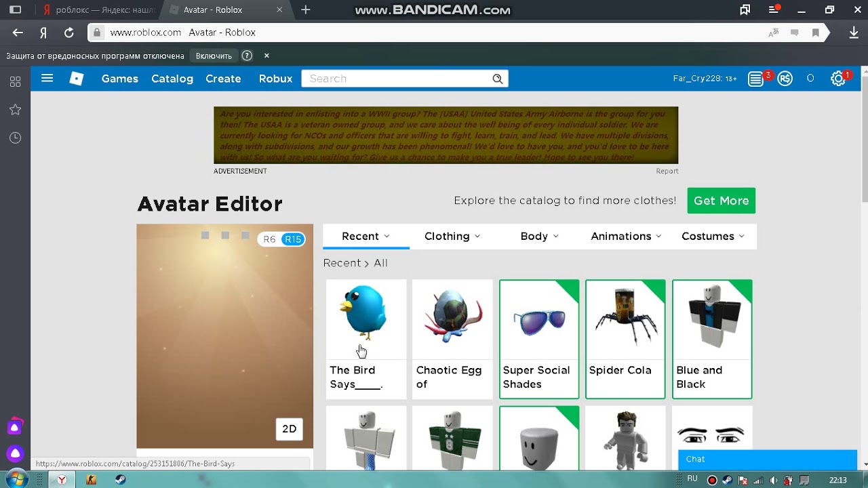Open sidebar favorites star
The width and height of the screenshot is (868, 488).
tap(15, 110)
